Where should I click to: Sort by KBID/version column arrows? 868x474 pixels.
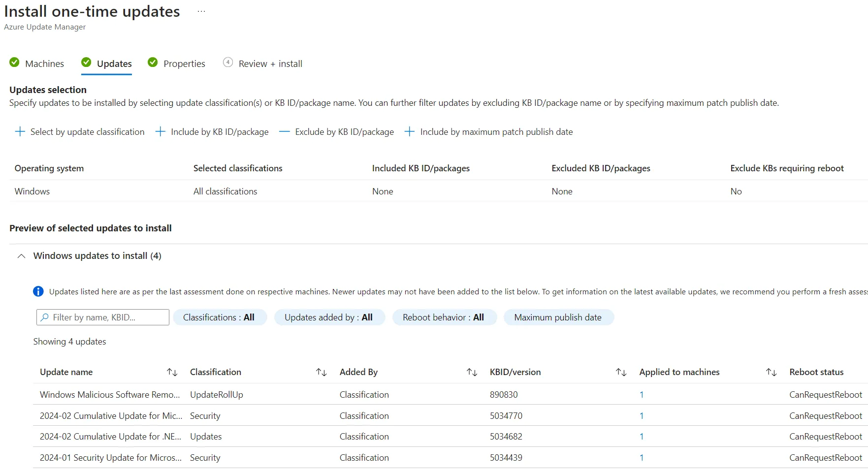tap(621, 372)
